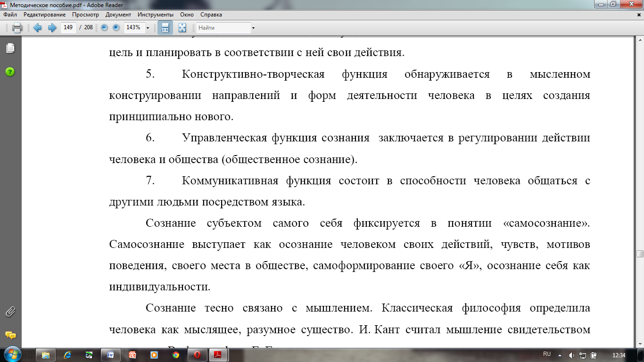Toggle the fit width scrolling mode
This screenshot has width=644, height=362.
pyautogui.click(x=165, y=28)
